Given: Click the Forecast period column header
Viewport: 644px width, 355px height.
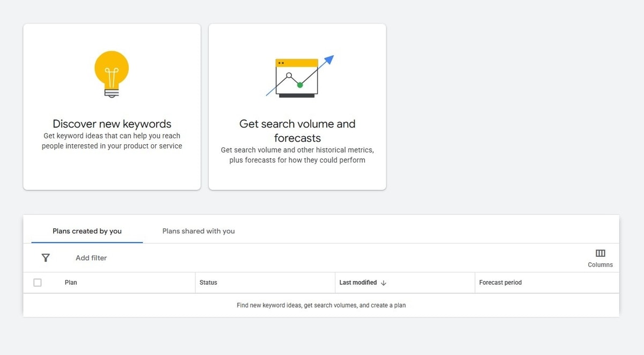Looking at the screenshot, I should (500, 282).
